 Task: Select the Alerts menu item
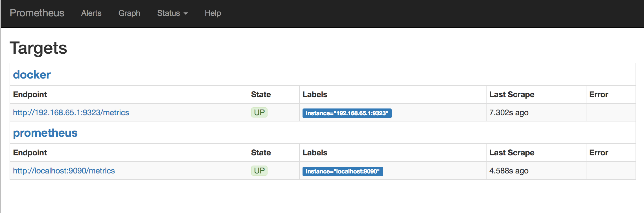tap(91, 13)
